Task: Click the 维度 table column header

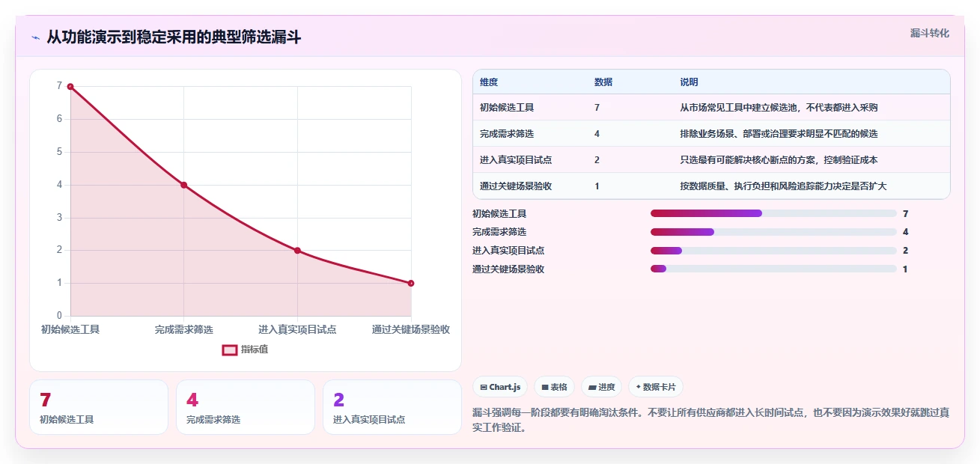Action: click(489, 82)
